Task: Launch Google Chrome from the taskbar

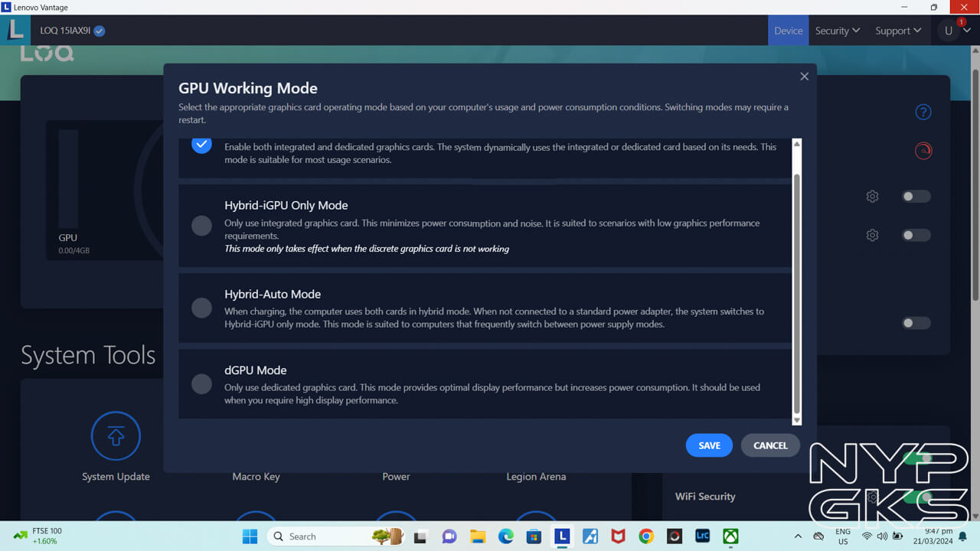Action: [x=646, y=536]
